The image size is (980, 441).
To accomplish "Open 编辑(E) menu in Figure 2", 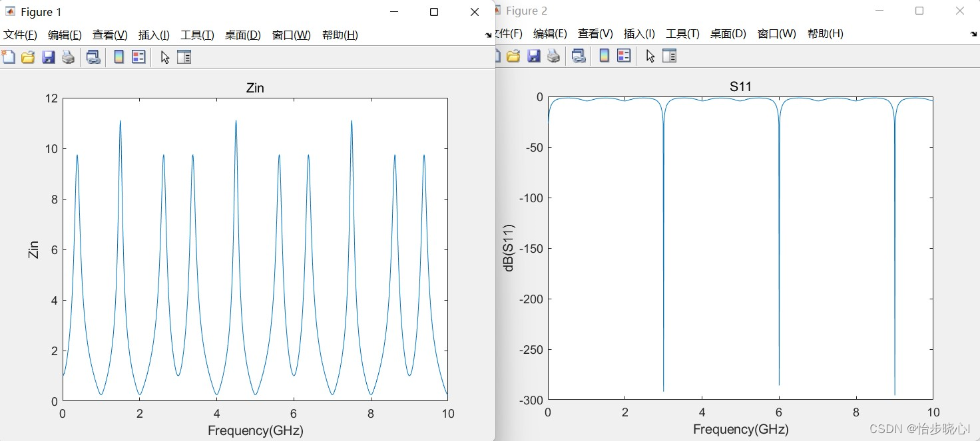I will tap(550, 34).
